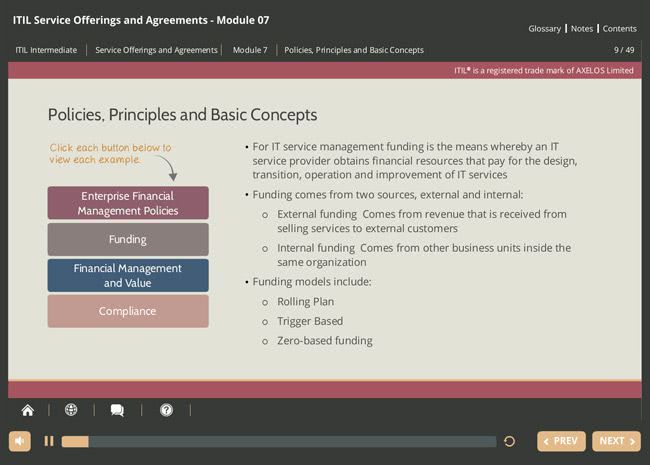Click the 'Funding models include:' bullet

pyautogui.click(x=312, y=282)
